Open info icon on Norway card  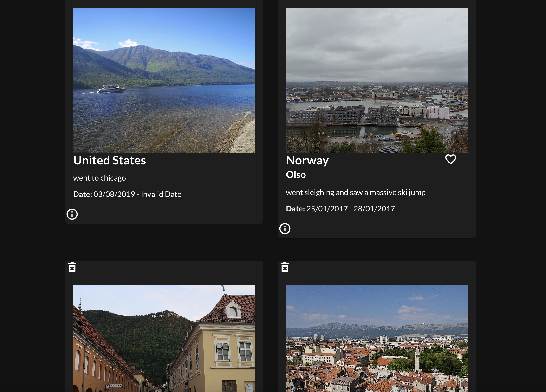[x=285, y=229]
